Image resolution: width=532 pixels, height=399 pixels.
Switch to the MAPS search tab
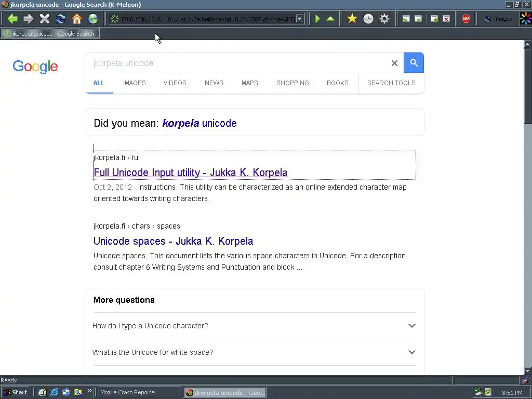coord(250,83)
